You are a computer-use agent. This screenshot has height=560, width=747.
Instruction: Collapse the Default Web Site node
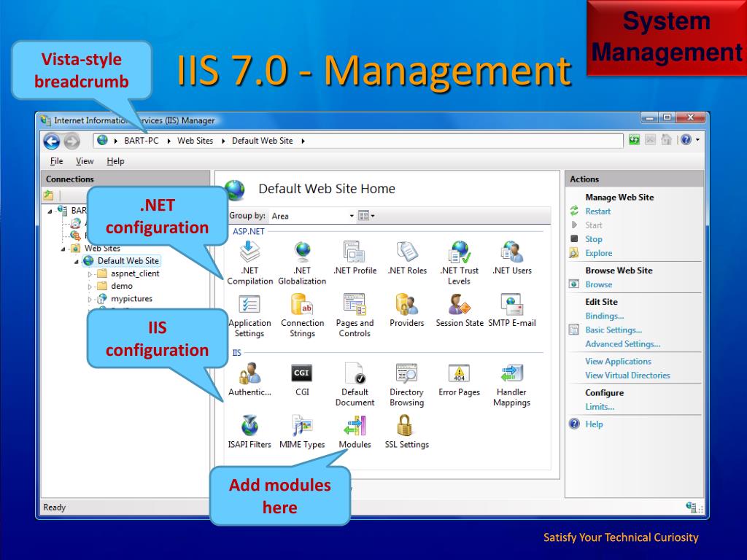(x=76, y=261)
